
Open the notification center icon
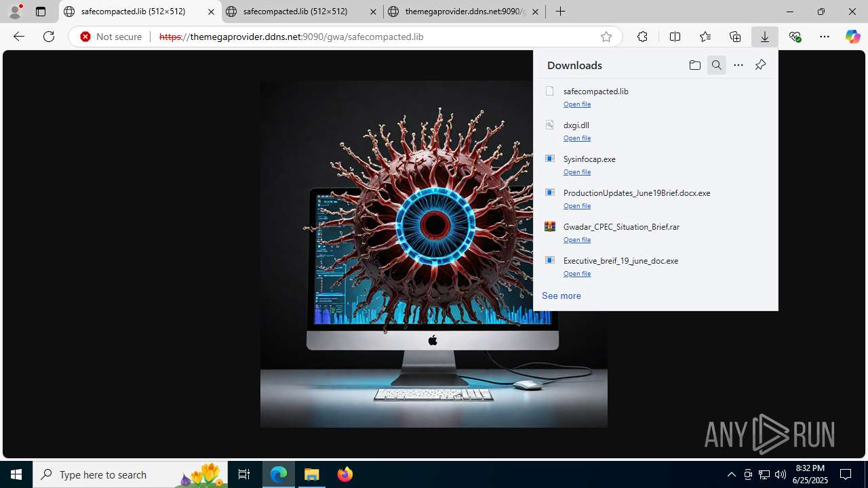(846, 474)
